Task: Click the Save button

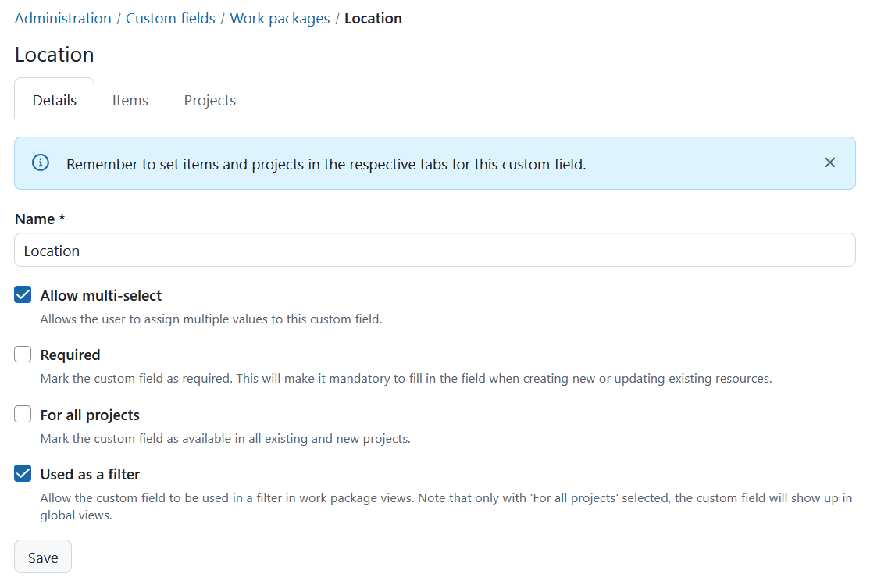Action: coord(42,556)
